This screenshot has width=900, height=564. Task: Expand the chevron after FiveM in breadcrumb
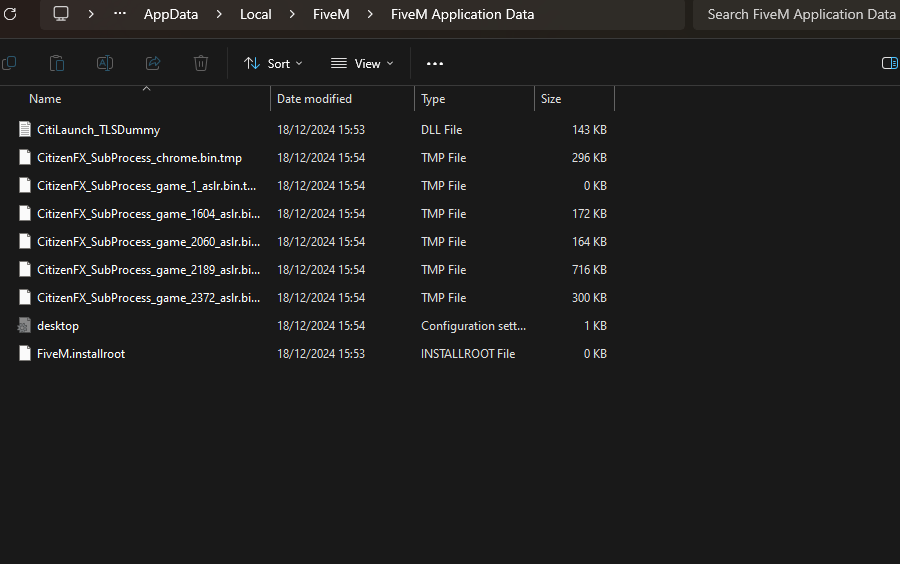click(x=369, y=14)
